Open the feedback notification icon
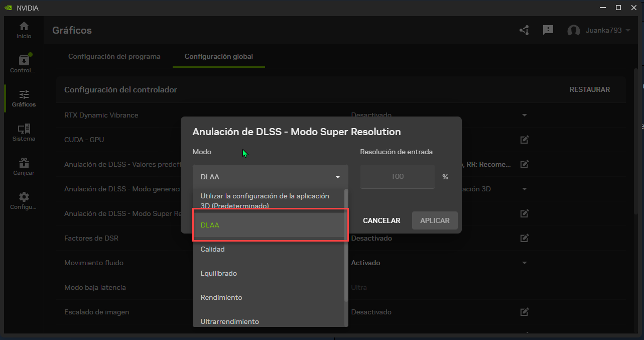644x340 pixels. click(548, 30)
